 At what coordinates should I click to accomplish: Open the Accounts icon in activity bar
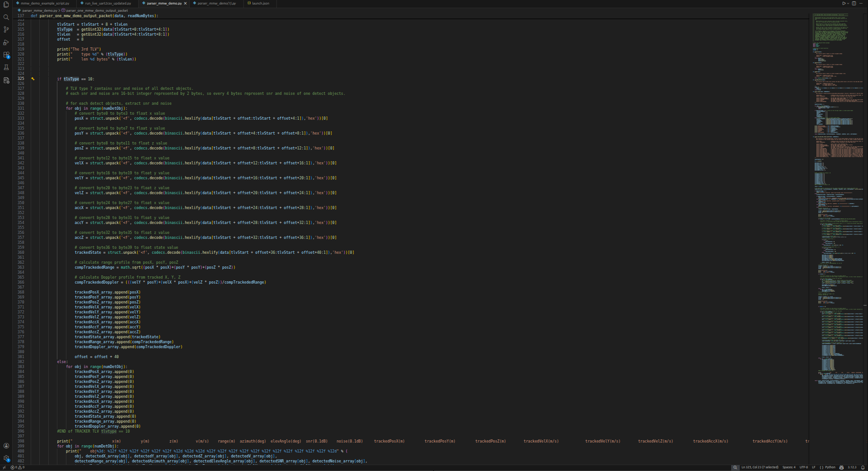(x=6, y=446)
